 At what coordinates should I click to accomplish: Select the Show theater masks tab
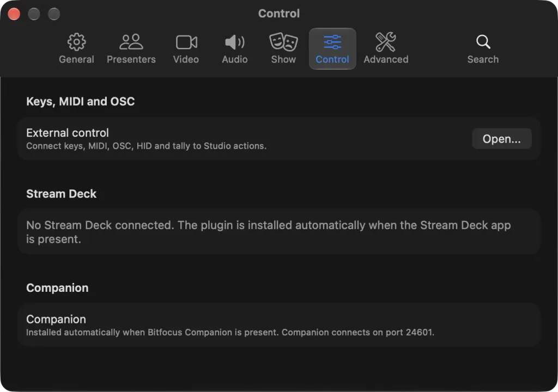click(283, 49)
